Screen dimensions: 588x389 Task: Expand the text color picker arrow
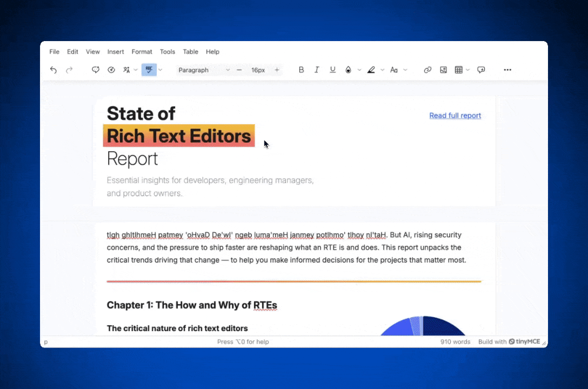pos(359,70)
